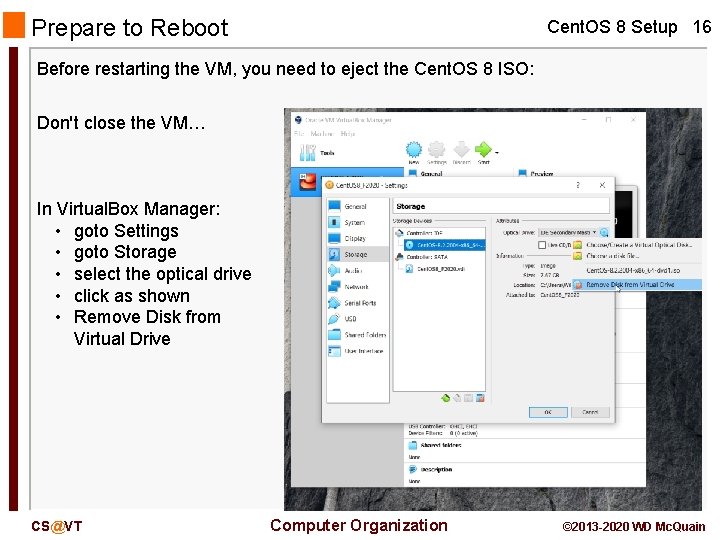The image size is (720, 540).
Task: Maximize the Oracle VM VirtualBox Manager window
Action: tap(608, 120)
